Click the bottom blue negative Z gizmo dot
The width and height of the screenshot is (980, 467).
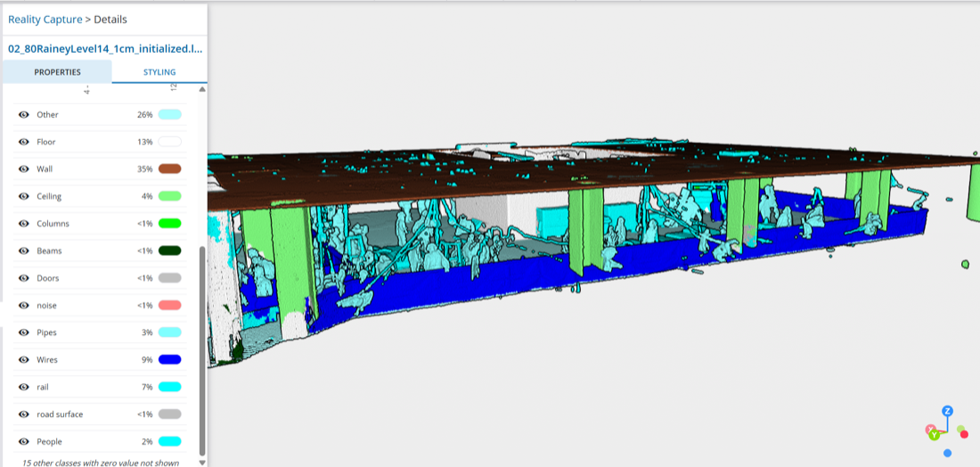click(x=948, y=453)
